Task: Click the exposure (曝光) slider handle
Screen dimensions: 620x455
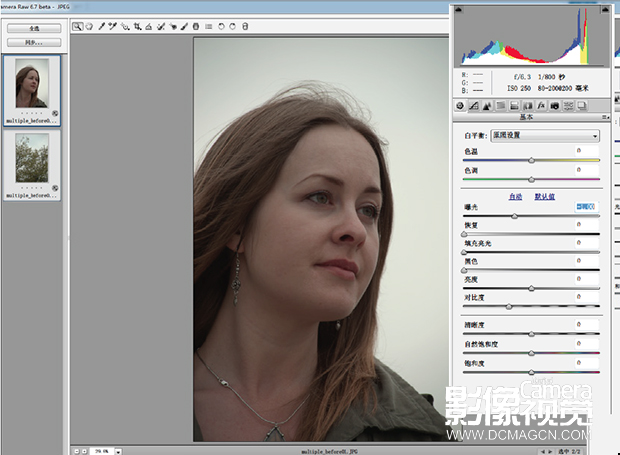Action: [x=514, y=216]
